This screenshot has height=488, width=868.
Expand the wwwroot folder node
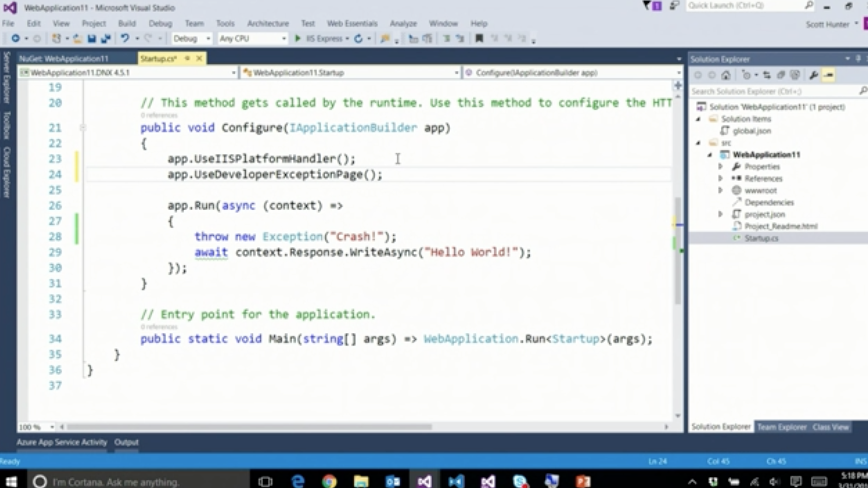(x=720, y=190)
